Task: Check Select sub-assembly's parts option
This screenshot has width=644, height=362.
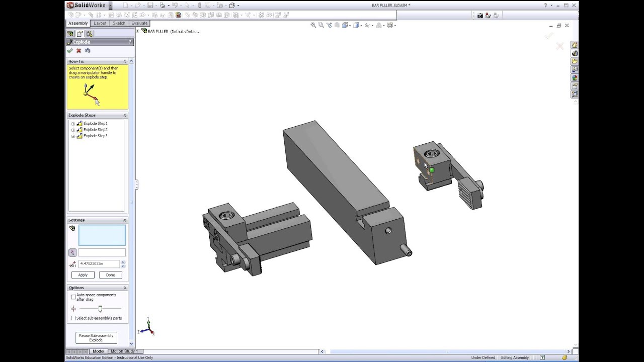Action: pos(73,318)
